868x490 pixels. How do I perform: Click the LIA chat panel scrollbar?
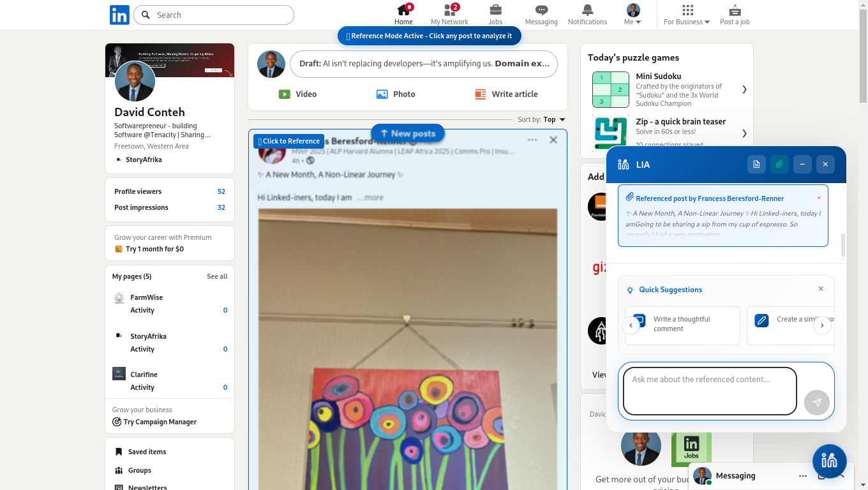842,245
